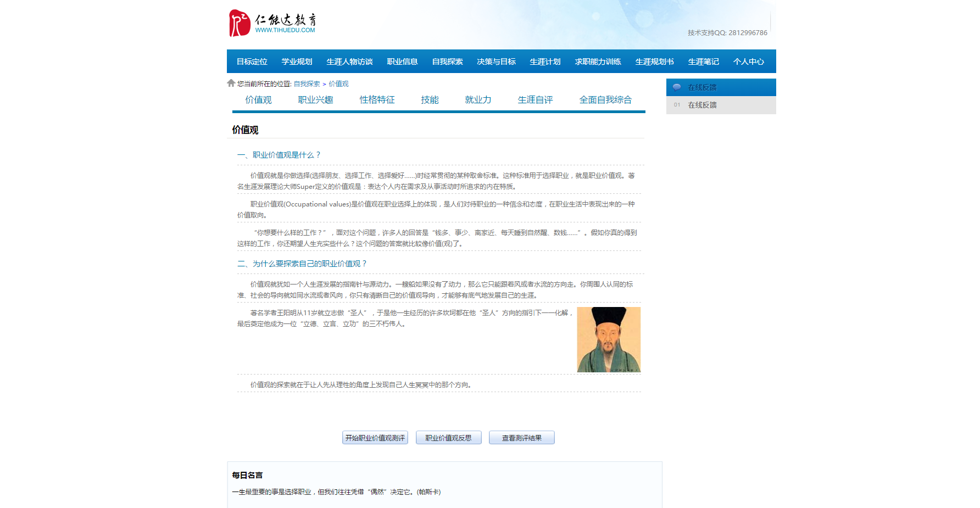
Task: Open the 求职能力训练 menu
Action: (x=598, y=62)
